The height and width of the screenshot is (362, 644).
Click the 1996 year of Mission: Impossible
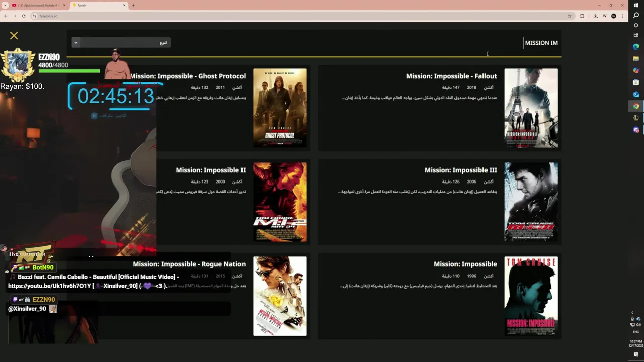click(x=471, y=276)
